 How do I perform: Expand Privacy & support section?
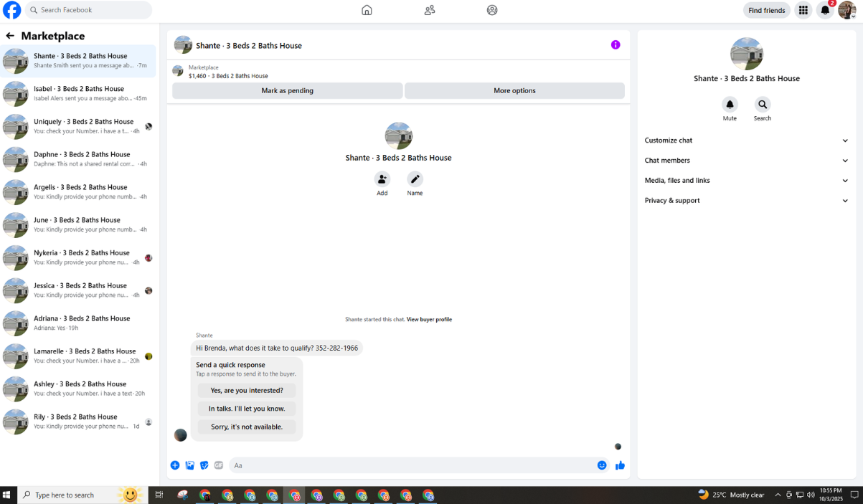point(747,201)
